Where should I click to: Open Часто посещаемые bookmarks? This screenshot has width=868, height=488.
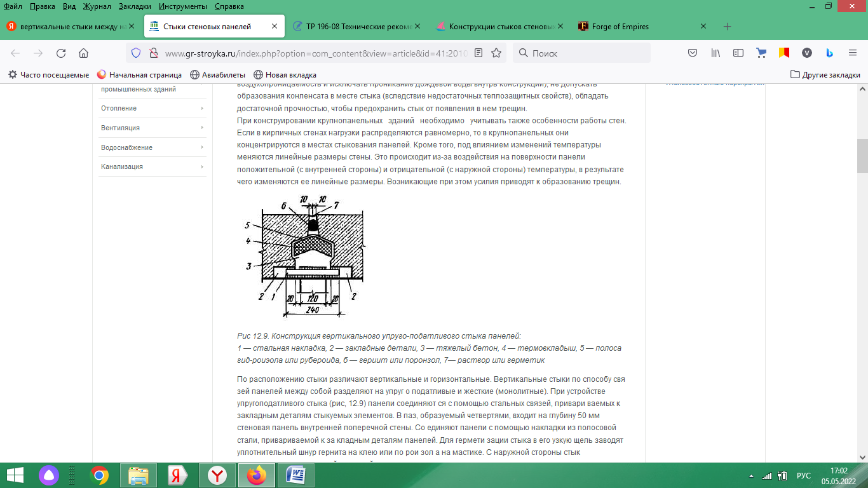(x=48, y=75)
